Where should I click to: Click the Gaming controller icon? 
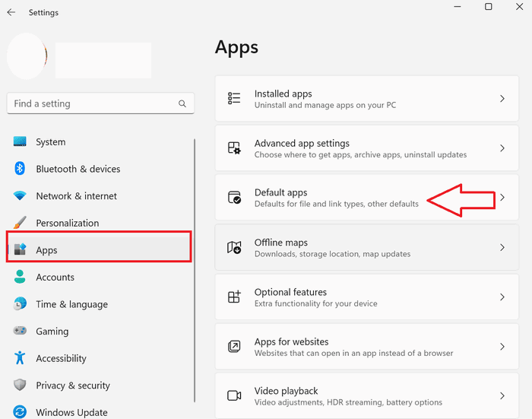[x=20, y=330]
